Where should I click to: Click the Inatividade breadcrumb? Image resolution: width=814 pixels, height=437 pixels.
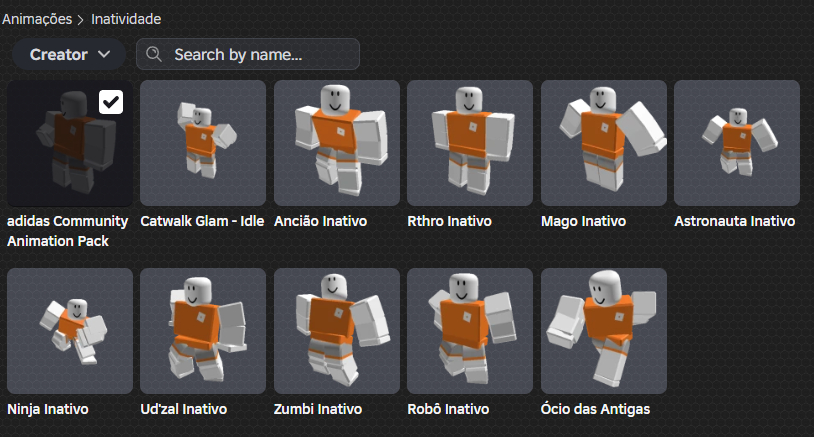(x=126, y=19)
